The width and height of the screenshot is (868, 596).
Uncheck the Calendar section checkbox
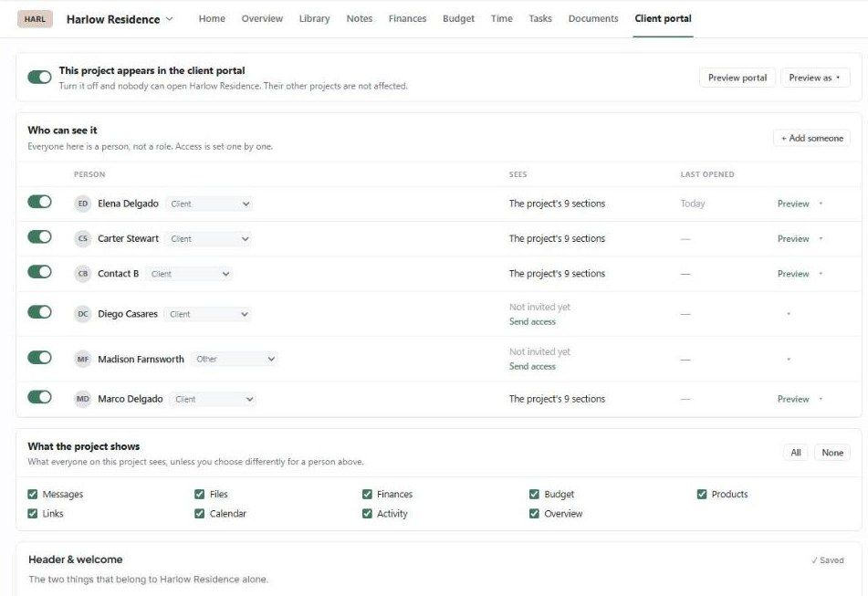coord(200,514)
